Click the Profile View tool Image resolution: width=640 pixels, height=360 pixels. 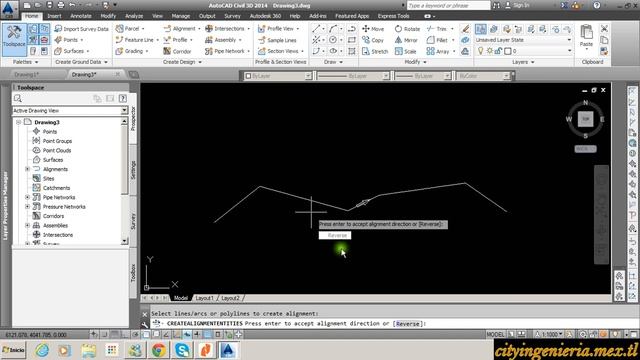click(278, 29)
